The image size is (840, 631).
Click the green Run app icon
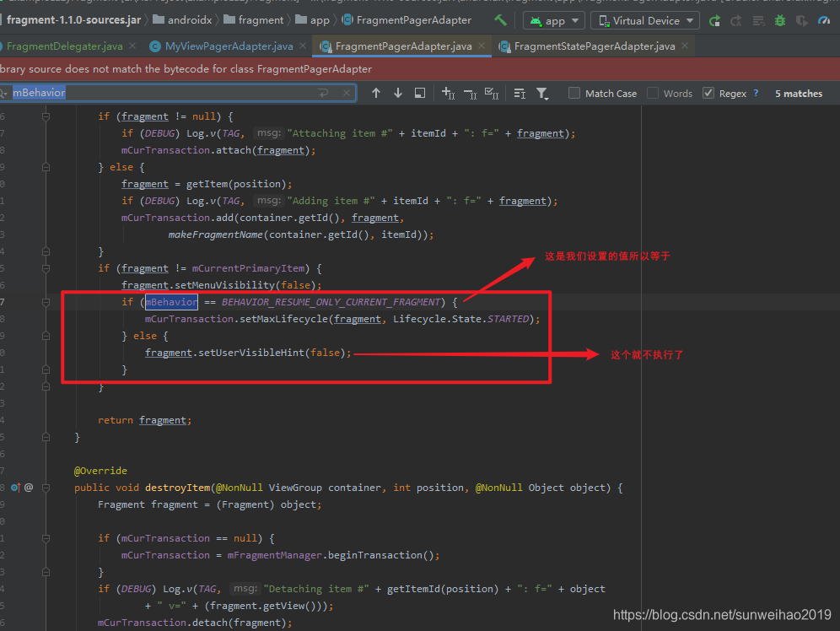click(x=714, y=21)
